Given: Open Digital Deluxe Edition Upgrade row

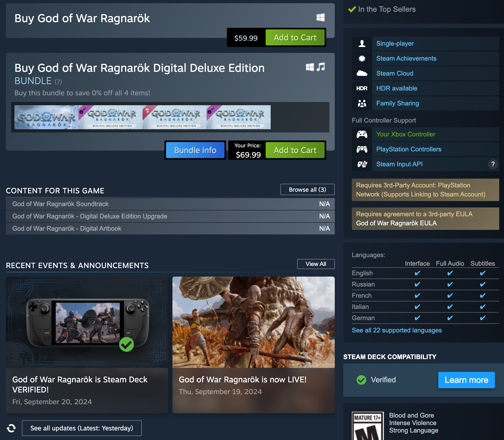Looking at the screenshot, I should pos(170,216).
